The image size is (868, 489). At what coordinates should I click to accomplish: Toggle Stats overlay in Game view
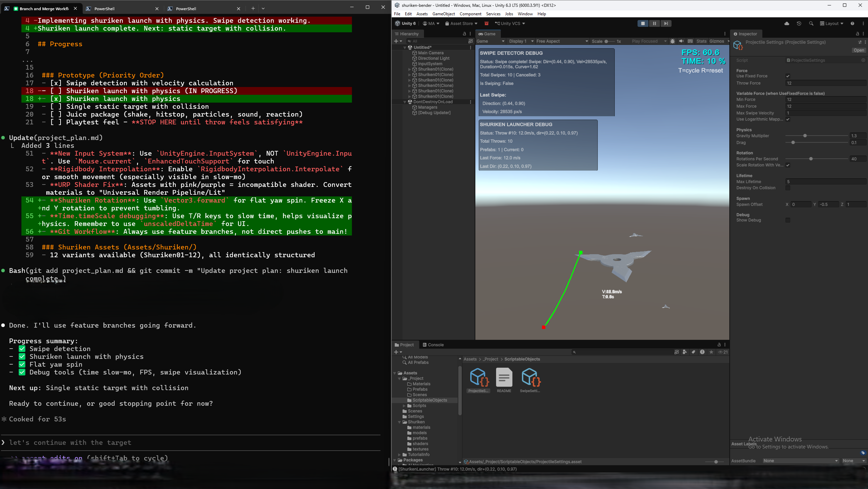701,41
